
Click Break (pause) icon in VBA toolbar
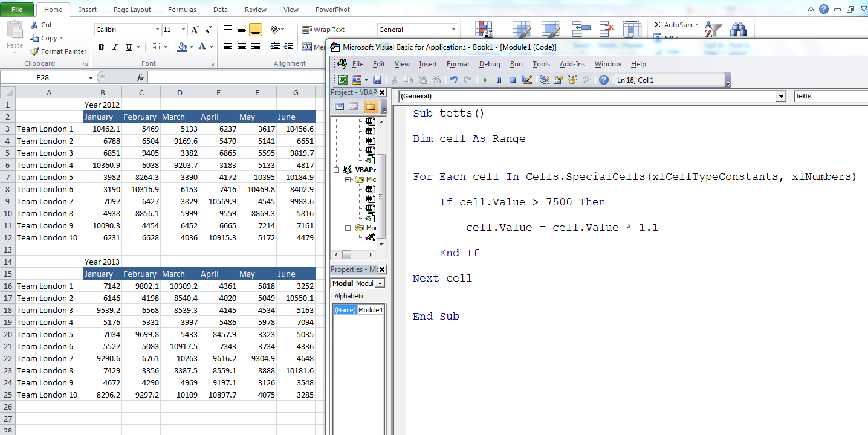499,80
